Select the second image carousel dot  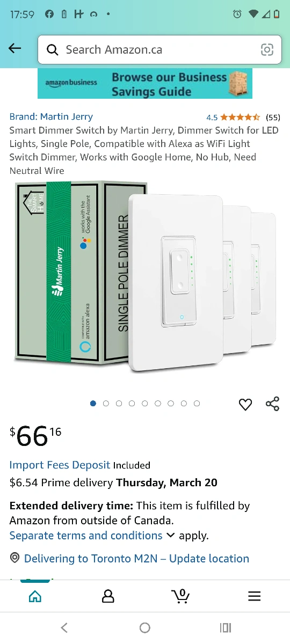[x=106, y=404]
